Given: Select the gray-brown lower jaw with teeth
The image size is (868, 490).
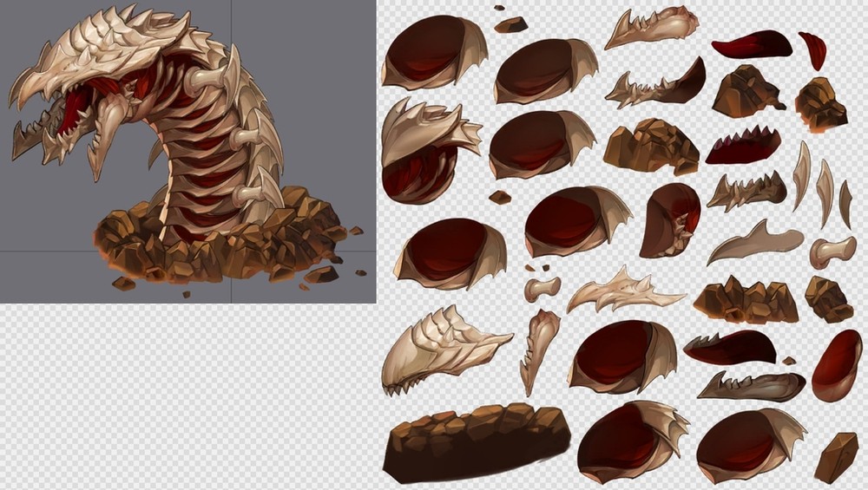Looking at the screenshot, I should point(752,385).
